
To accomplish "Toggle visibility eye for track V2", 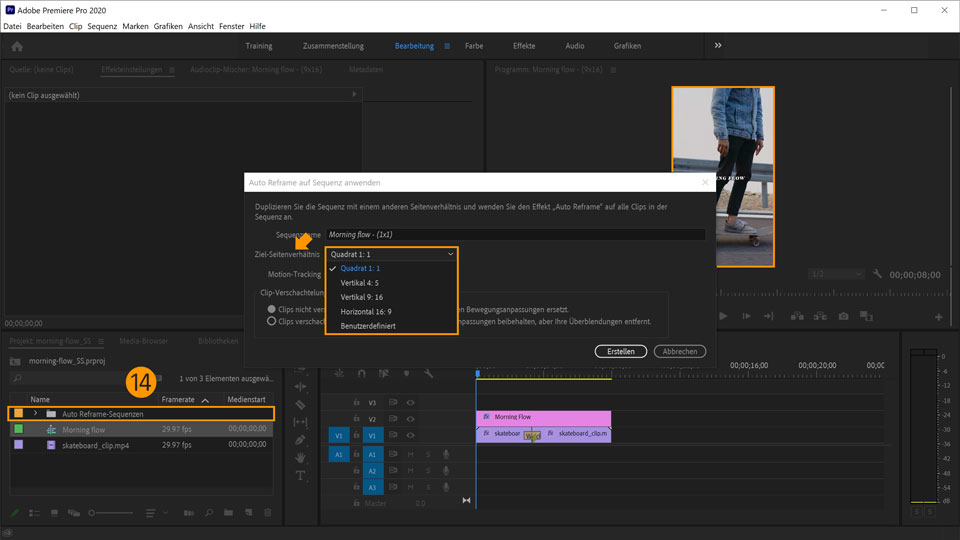I will [410, 419].
